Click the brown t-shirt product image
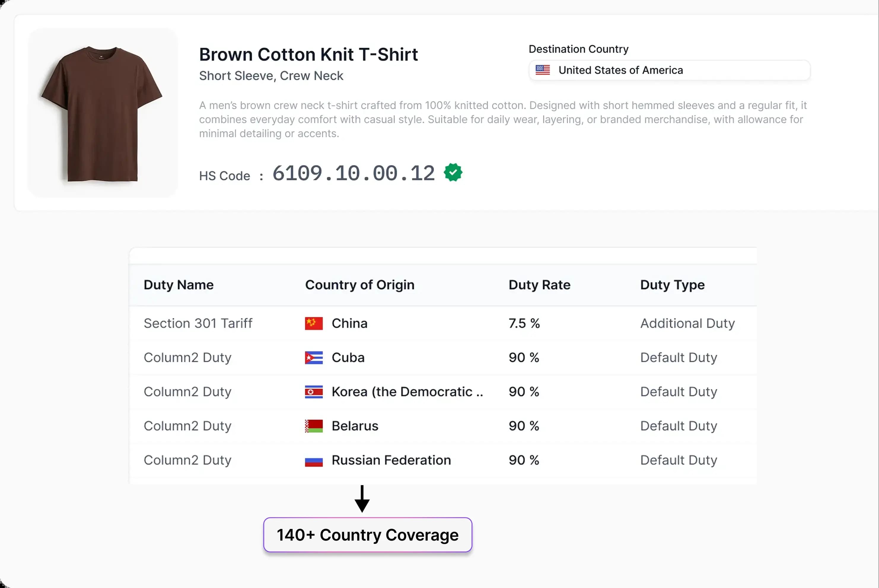 point(102,113)
